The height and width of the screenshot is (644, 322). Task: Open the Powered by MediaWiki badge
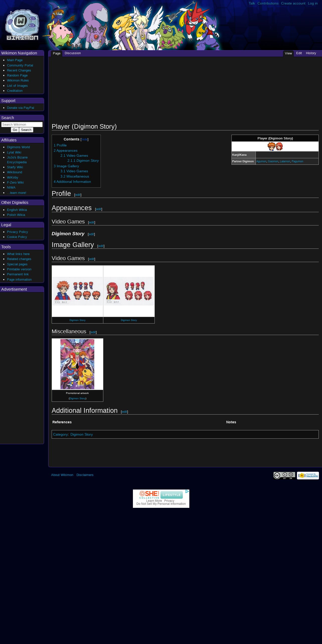click(308, 475)
